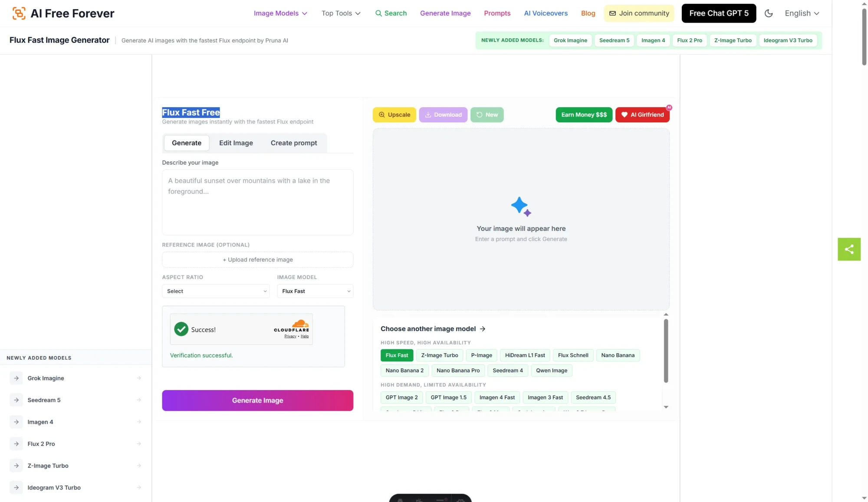Click the green share icon button
The height and width of the screenshot is (502, 868).
849,249
